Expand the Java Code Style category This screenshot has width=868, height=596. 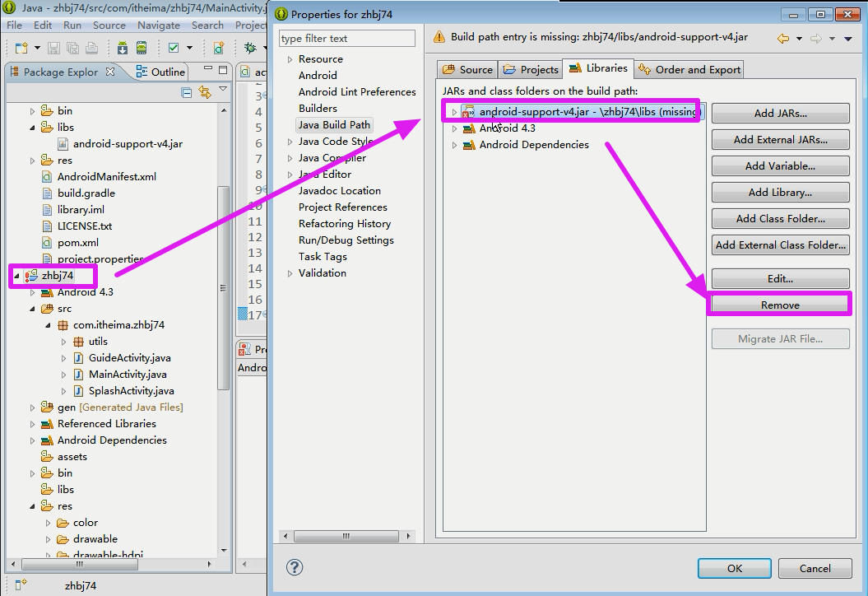(x=290, y=142)
